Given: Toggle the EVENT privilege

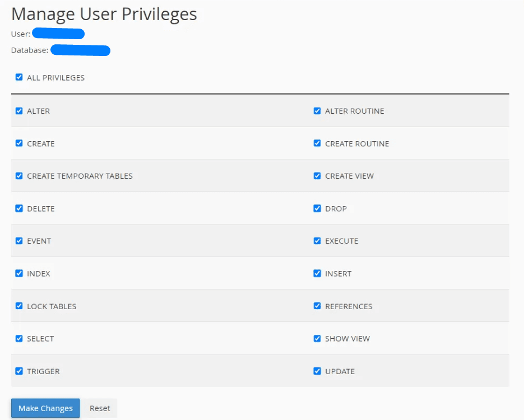Looking at the screenshot, I should 19,241.
